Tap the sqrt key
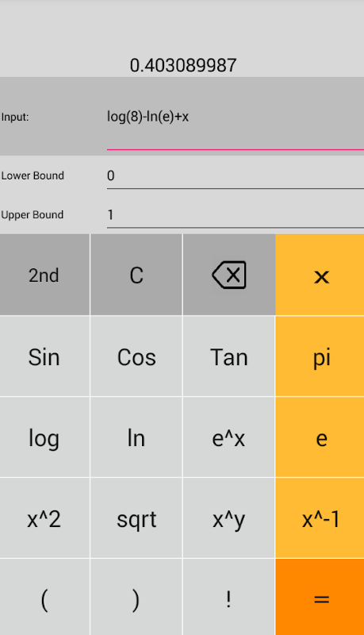364x635 pixels. tap(136, 518)
